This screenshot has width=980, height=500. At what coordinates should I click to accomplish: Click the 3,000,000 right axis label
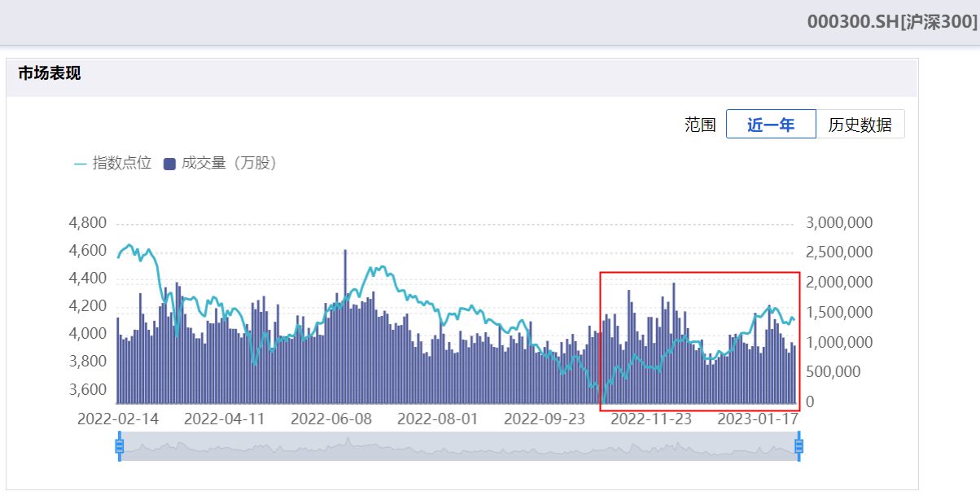click(x=839, y=223)
